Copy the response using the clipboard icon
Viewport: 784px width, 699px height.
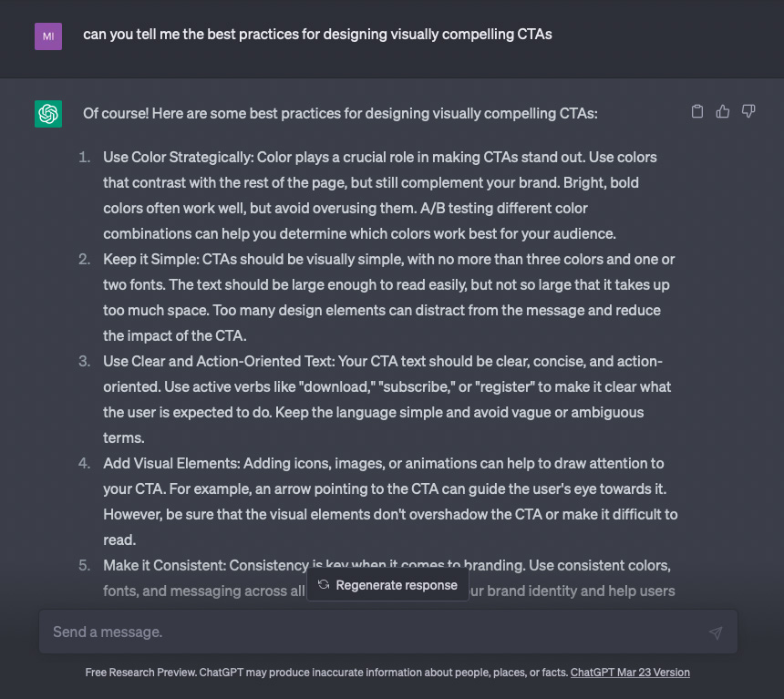tap(697, 111)
